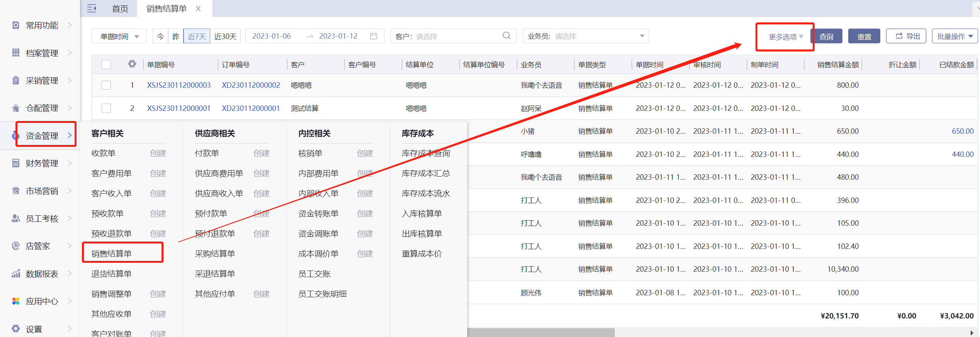Close the 销售结算单 tab

pos(198,9)
